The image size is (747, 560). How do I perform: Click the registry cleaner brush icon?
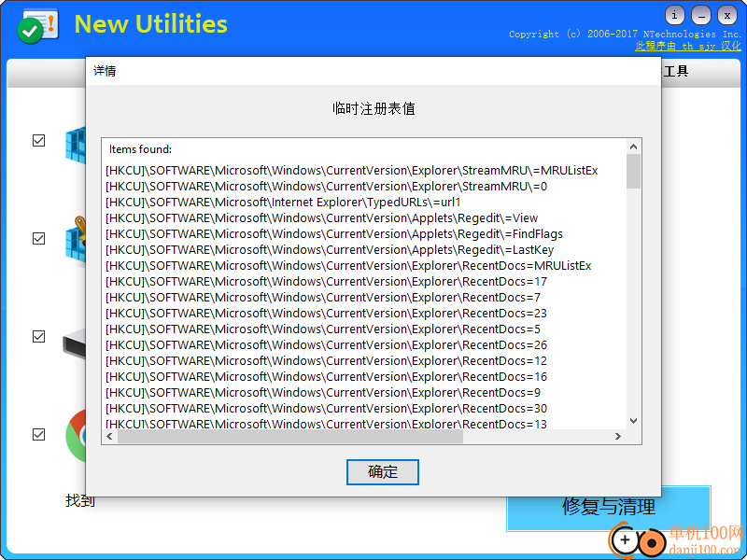click(76, 240)
